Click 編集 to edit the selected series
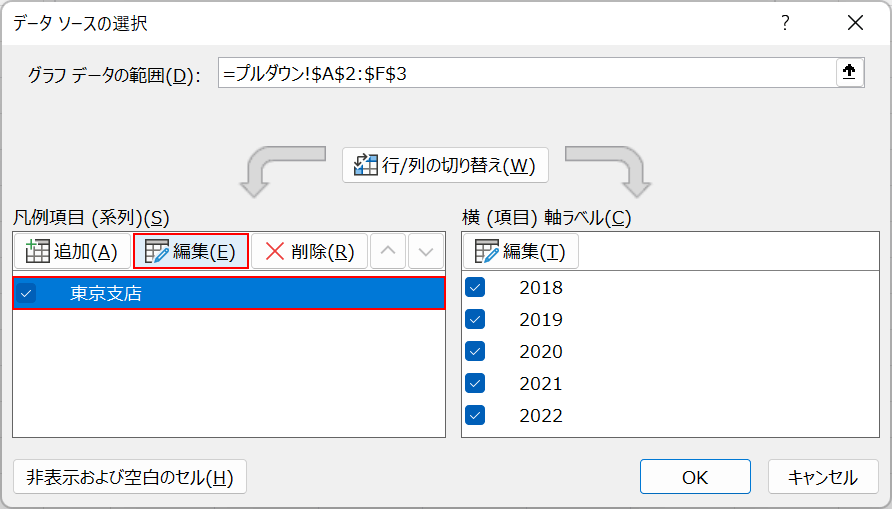The width and height of the screenshot is (892, 509). coord(190,252)
